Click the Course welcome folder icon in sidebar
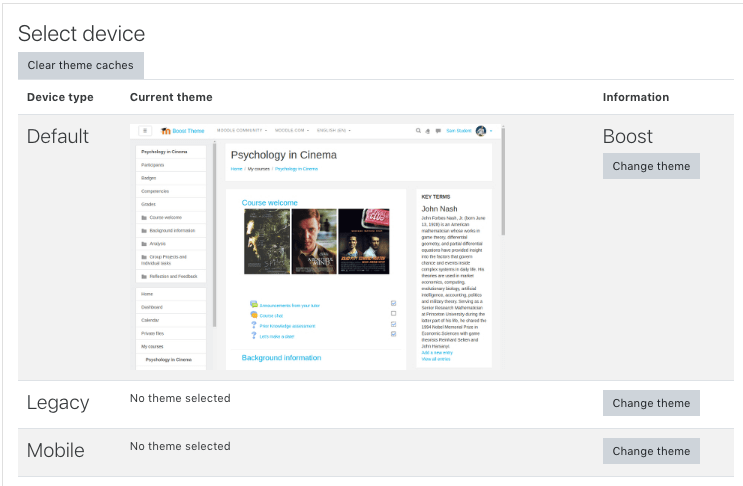 [144, 217]
